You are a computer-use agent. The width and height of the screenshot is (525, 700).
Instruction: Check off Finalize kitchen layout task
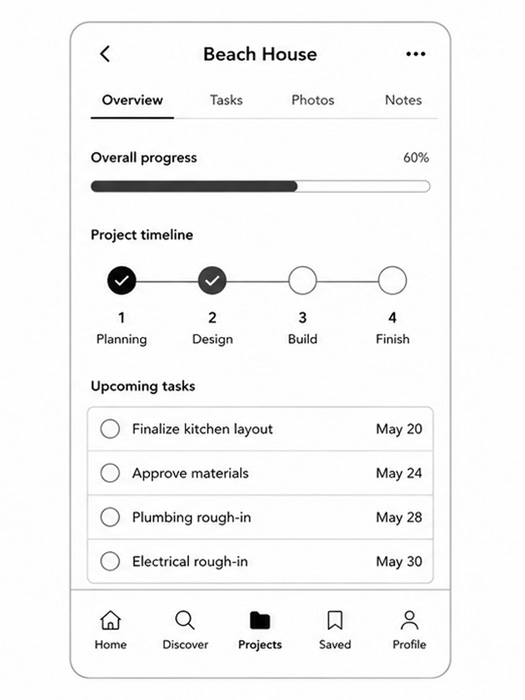pyautogui.click(x=110, y=429)
